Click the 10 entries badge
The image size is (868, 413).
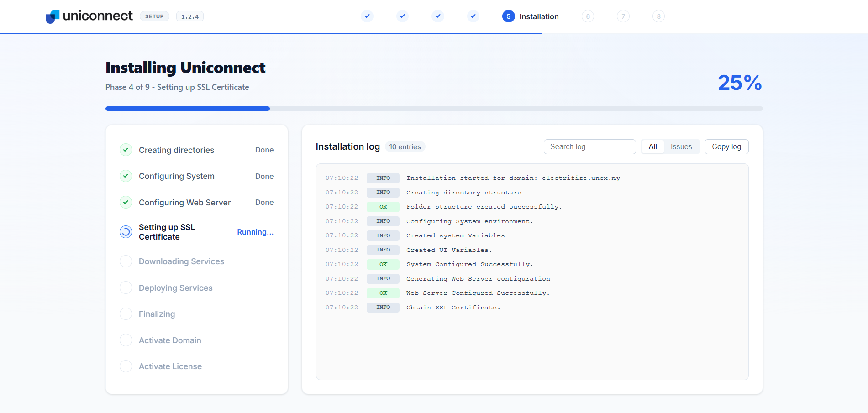coord(405,146)
